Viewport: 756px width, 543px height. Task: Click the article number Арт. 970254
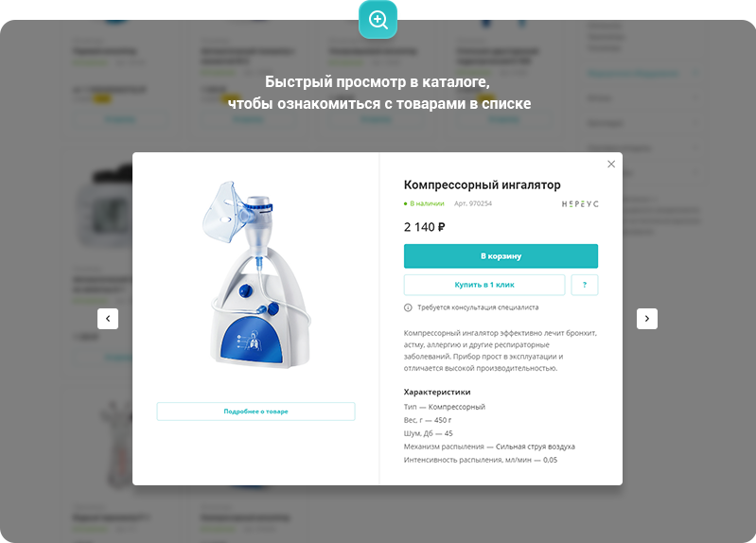pyautogui.click(x=473, y=203)
